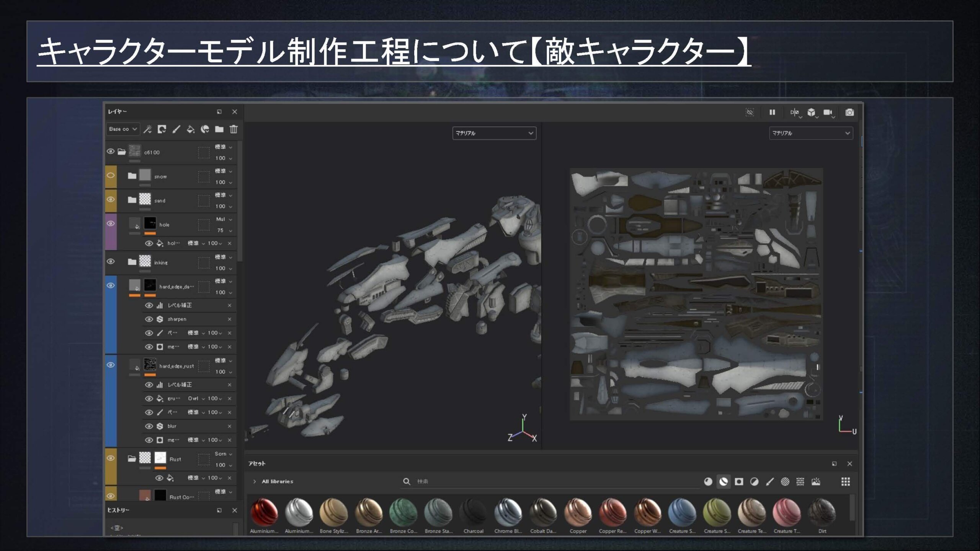Image resolution: width=980 pixels, height=551 pixels.
Task: Open the add effect wand menu
Action: (x=147, y=129)
